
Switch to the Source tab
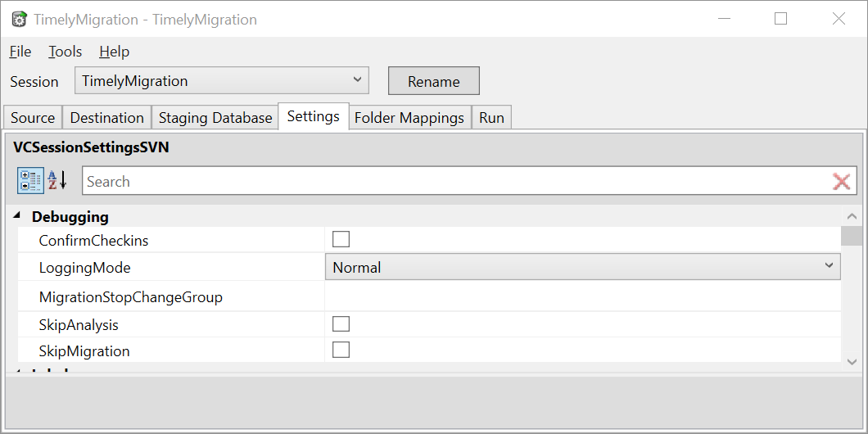click(x=33, y=118)
